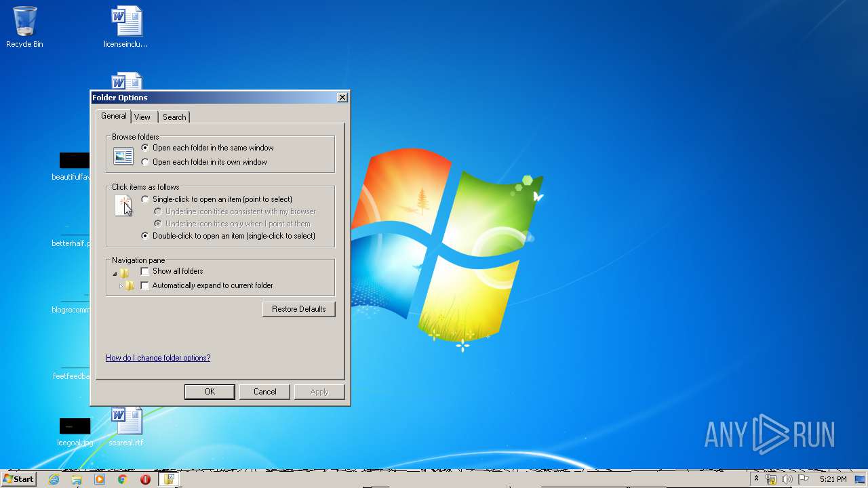868x488 pixels.
Task: Click the Restore Defaults button
Action: [299, 309]
